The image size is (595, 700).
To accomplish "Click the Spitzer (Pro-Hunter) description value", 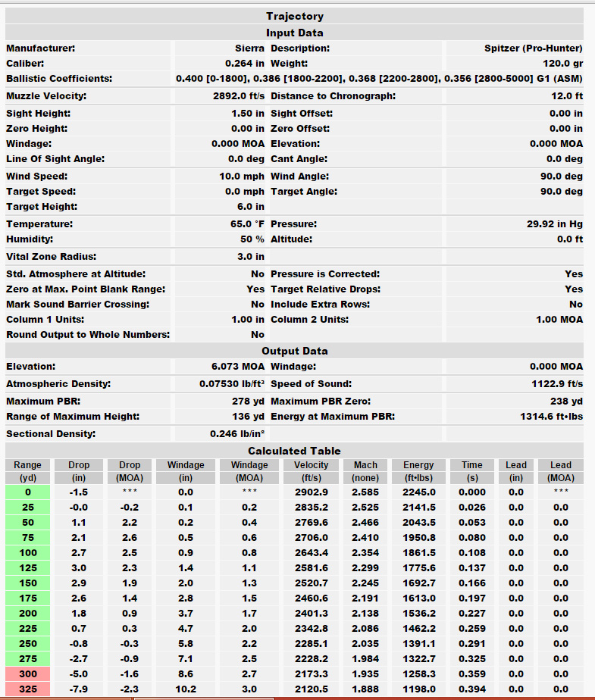I will pyautogui.click(x=534, y=48).
